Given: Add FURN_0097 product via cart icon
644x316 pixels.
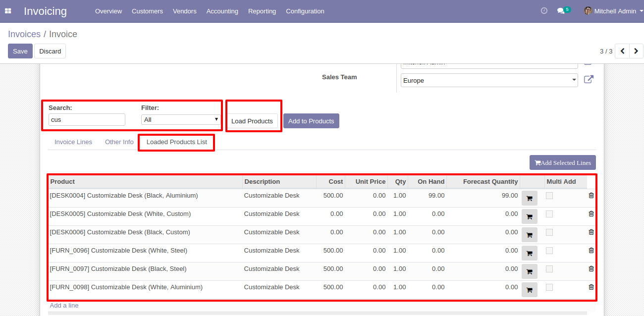Looking at the screenshot, I should click(x=530, y=271).
